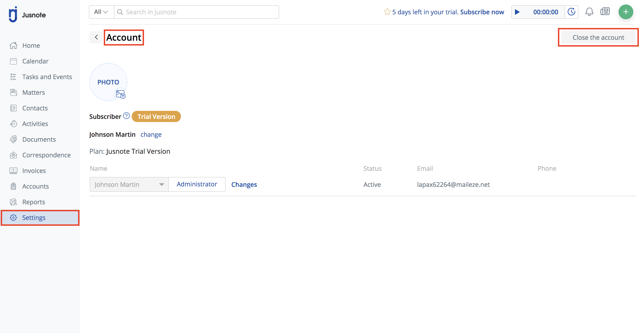Click Subscribe now link
644x333 pixels.
click(482, 12)
